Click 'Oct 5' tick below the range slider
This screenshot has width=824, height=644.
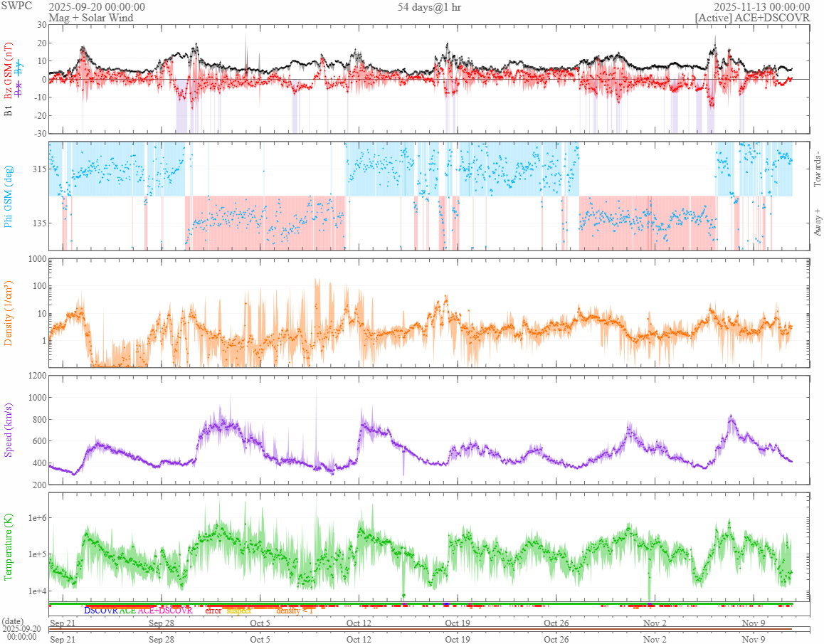260,639
